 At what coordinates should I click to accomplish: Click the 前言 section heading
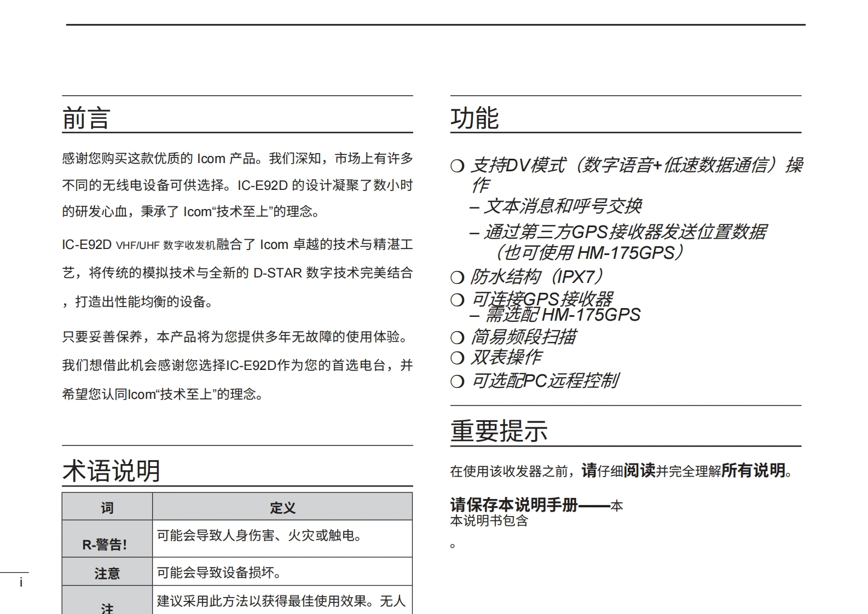coord(86,118)
